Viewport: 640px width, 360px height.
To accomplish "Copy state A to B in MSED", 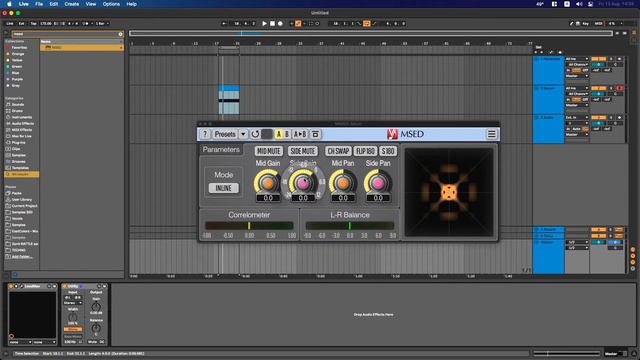I will tap(300, 134).
